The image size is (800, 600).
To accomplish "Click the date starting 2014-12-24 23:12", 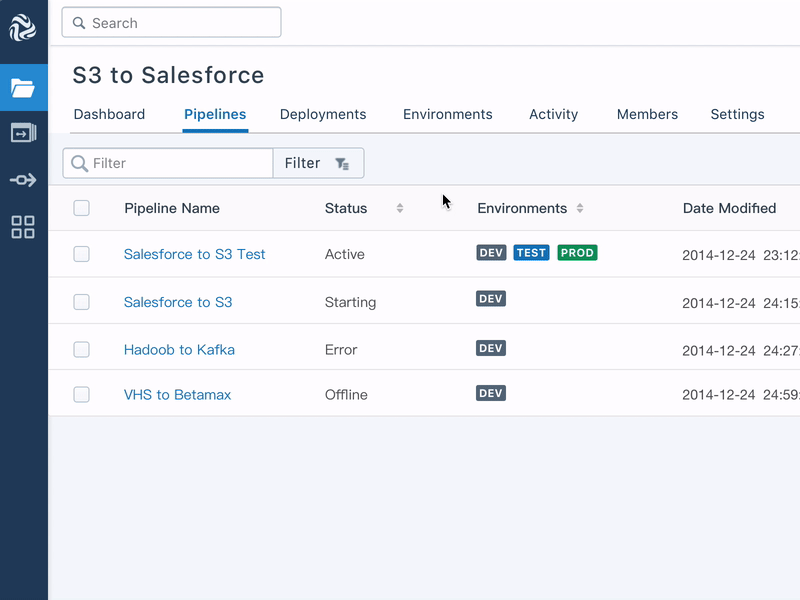I will [741, 255].
